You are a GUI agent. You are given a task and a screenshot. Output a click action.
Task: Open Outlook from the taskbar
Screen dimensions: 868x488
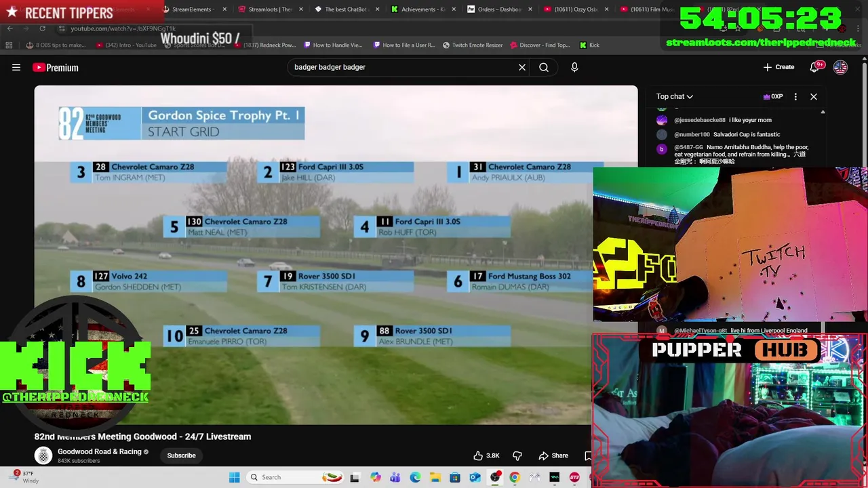pos(475,477)
